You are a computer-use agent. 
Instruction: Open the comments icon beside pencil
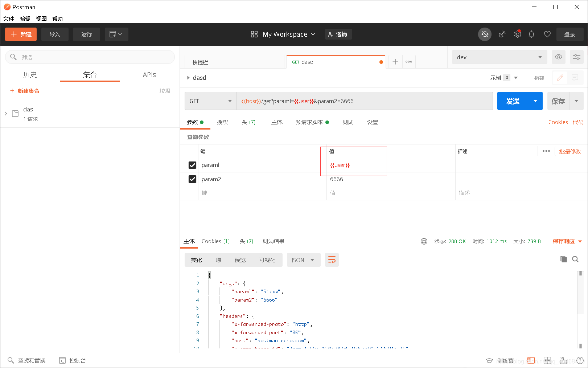pyautogui.click(x=575, y=78)
